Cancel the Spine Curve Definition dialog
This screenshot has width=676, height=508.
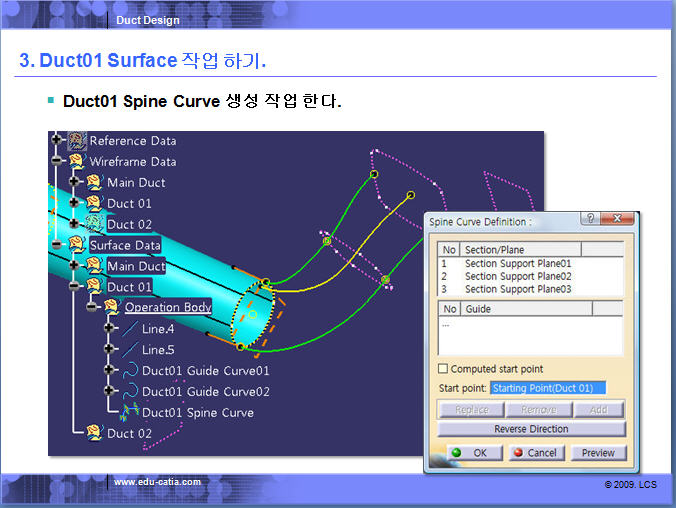[x=534, y=453]
